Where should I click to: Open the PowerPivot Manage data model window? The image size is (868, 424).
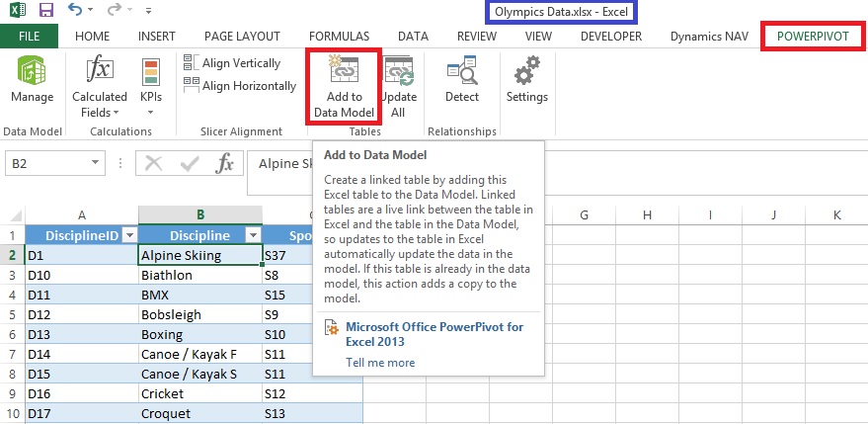33,80
